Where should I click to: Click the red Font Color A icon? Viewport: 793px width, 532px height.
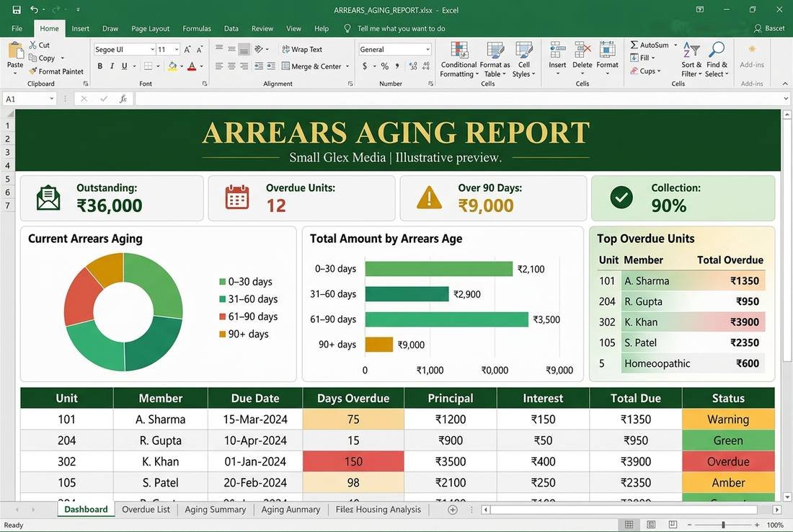tap(192, 66)
